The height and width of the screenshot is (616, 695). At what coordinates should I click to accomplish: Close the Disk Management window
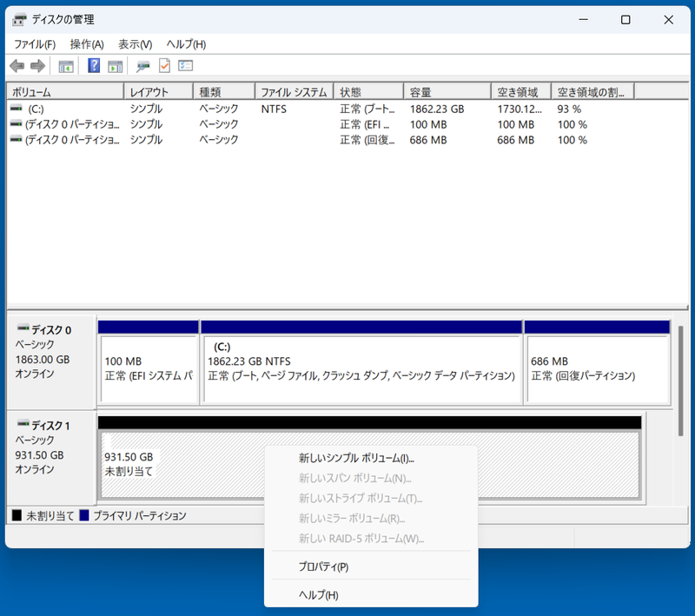pyautogui.click(x=668, y=19)
